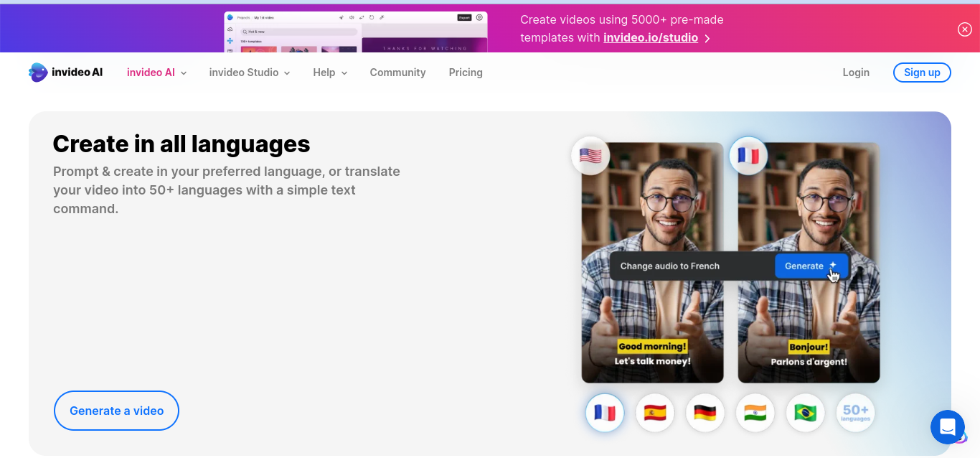980x458 pixels.
Task: Open the Pricing page
Action: tap(466, 73)
